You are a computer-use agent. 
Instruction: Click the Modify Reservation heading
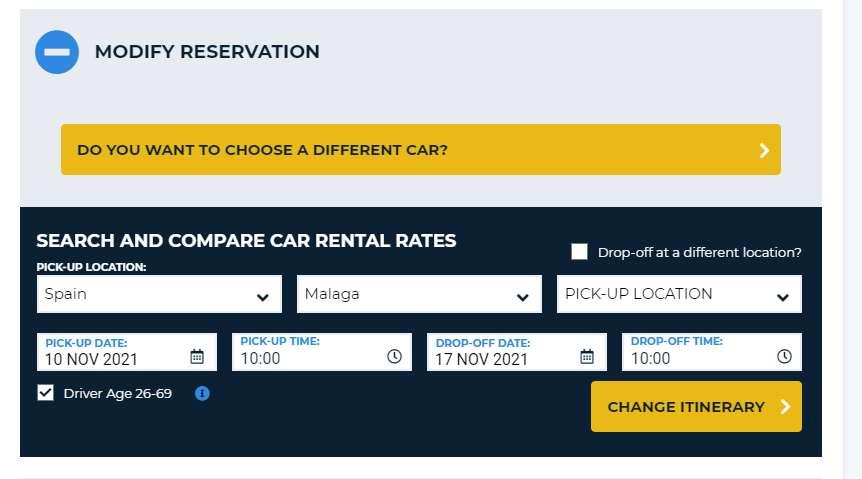tap(207, 52)
